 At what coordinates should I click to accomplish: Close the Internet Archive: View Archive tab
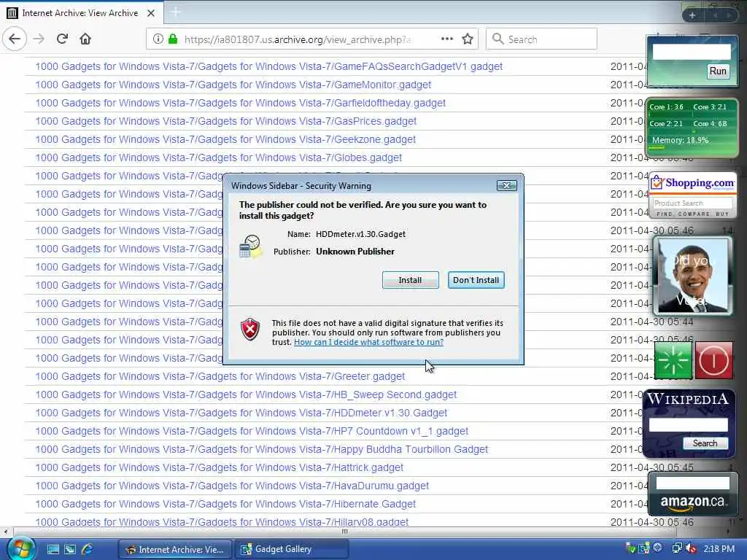click(151, 13)
